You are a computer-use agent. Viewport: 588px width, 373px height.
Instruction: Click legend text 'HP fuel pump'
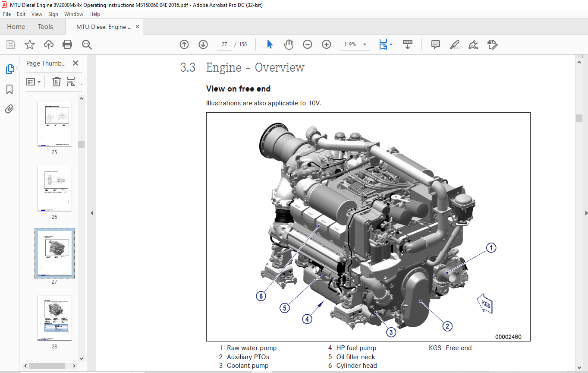(x=356, y=348)
